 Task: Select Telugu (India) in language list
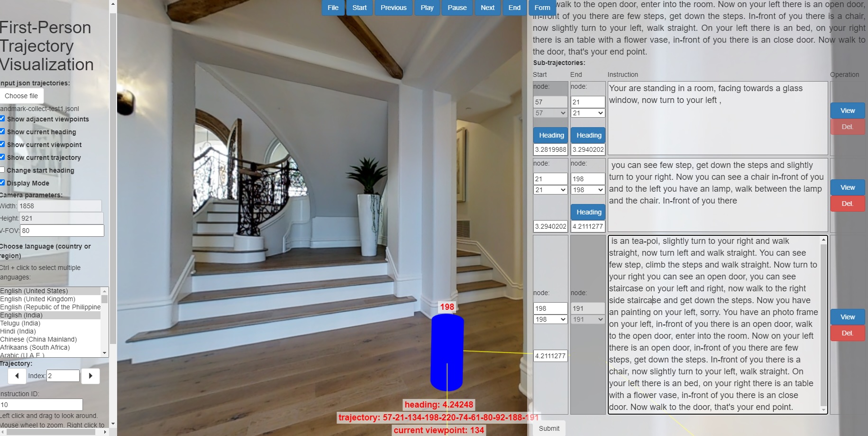(21, 323)
